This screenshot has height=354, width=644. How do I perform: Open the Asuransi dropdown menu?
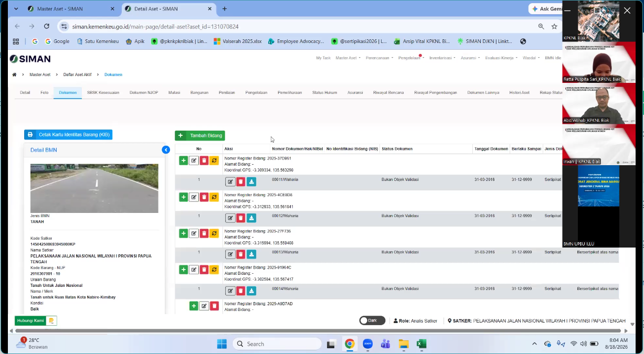pyautogui.click(x=470, y=58)
